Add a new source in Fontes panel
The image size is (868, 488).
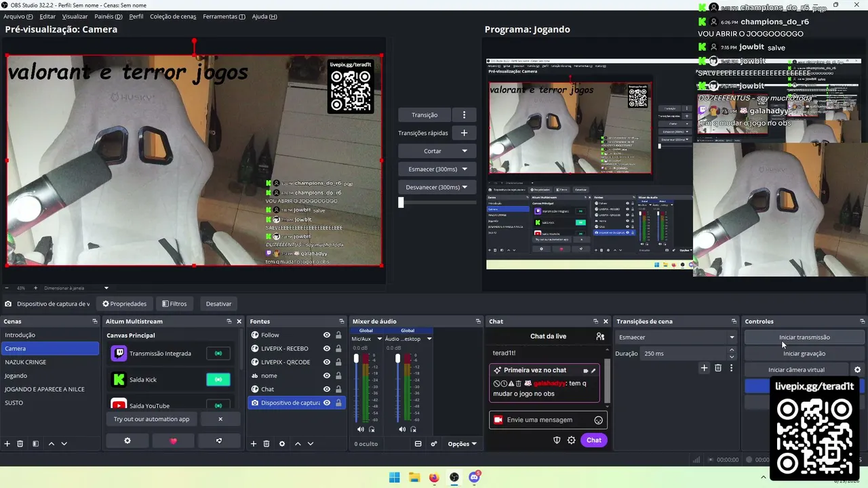tap(254, 443)
